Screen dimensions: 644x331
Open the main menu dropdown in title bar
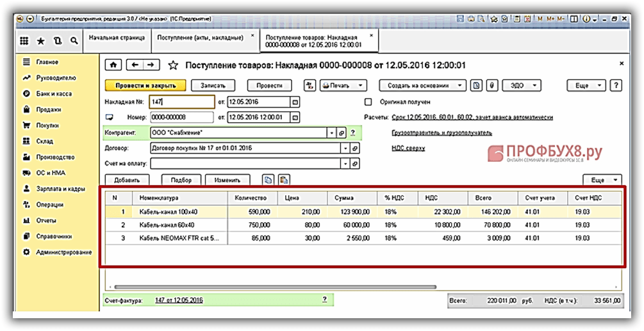coord(30,19)
